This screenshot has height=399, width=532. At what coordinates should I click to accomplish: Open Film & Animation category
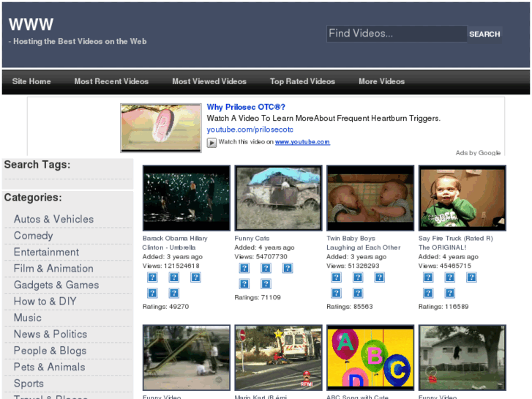[53, 268]
